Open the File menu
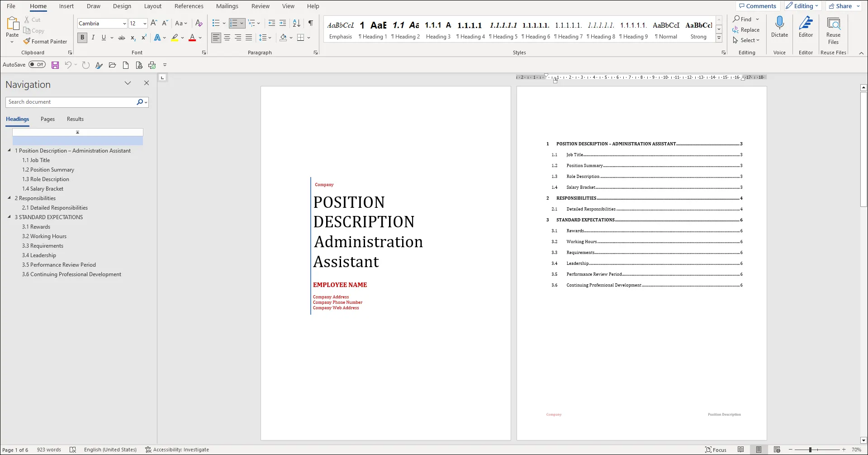 pos(11,6)
